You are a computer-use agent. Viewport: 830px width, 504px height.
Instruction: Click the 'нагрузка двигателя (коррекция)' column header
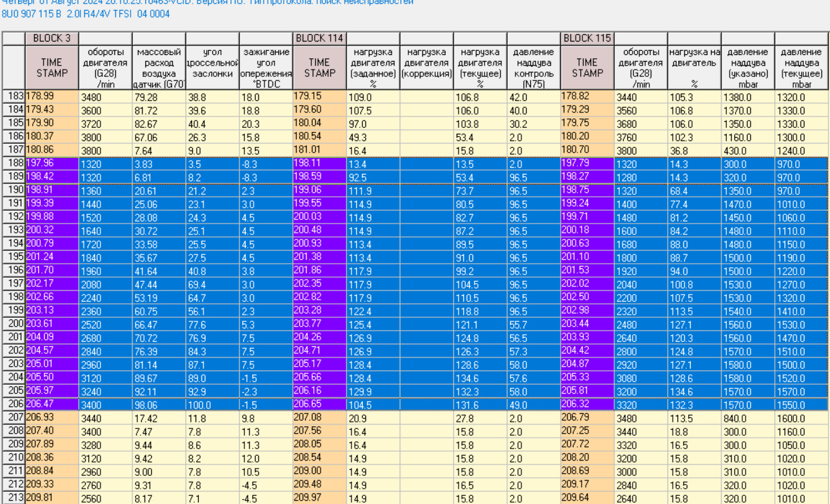point(426,62)
